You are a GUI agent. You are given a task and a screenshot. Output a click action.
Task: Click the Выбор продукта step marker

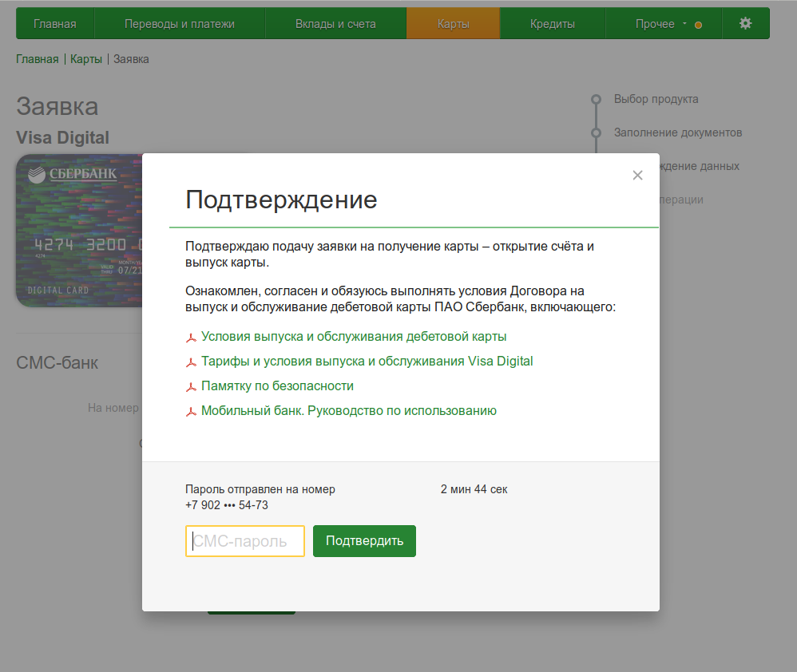[597, 99]
